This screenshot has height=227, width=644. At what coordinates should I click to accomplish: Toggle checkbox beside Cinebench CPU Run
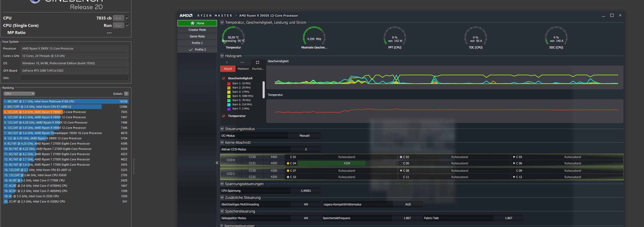click(x=127, y=18)
